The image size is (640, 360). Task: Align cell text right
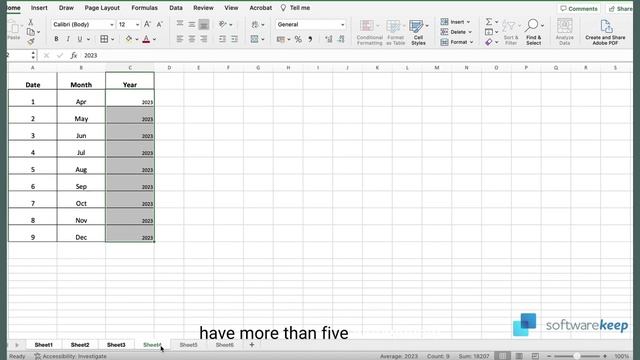tap(204, 39)
